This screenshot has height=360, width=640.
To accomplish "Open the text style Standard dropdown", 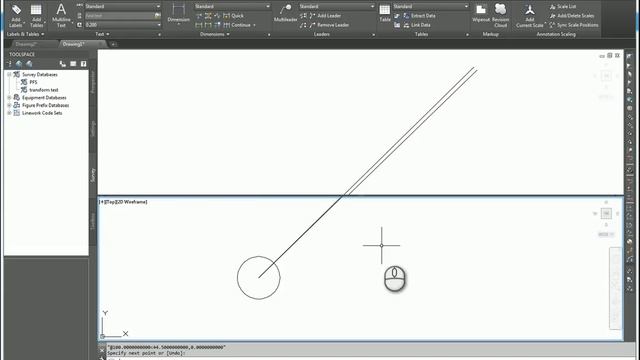I will [x=122, y=7].
